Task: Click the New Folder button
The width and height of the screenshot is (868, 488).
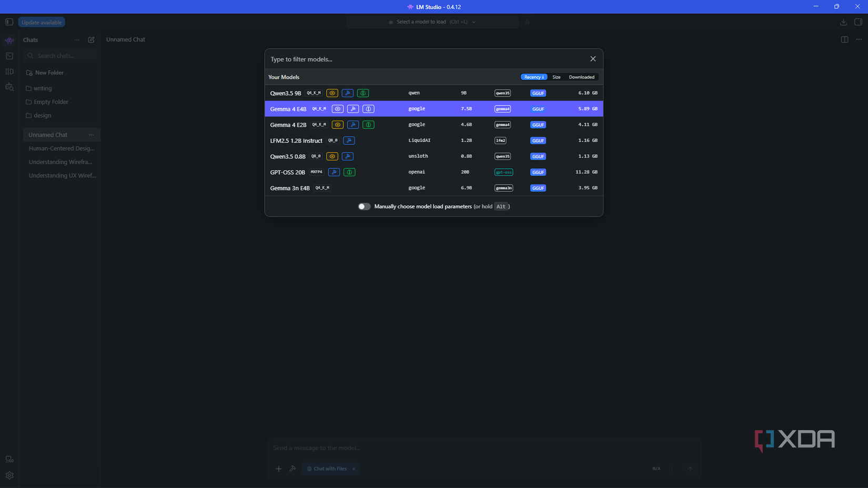Action: [x=45, y=73]
